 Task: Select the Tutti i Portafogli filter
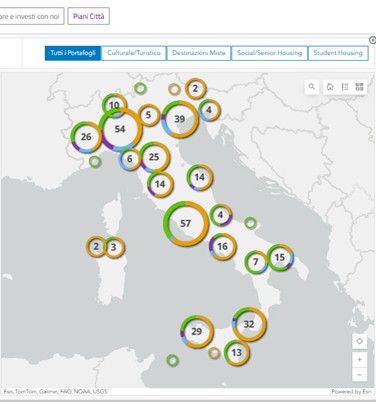coord(73,53)
